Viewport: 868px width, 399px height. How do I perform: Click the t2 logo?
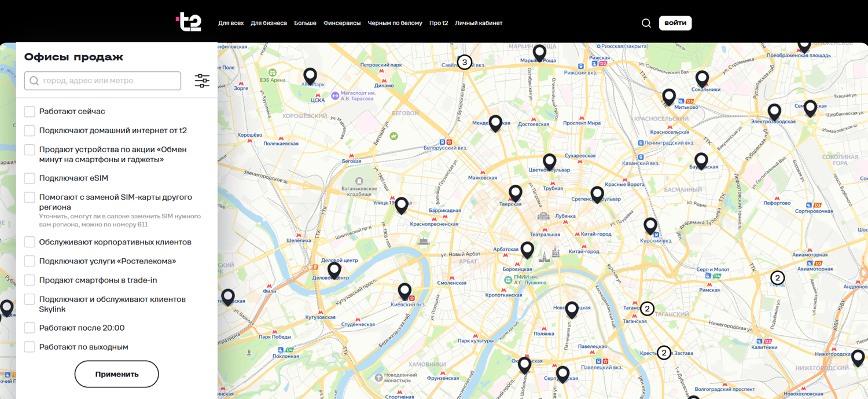click(x=189, y=22)
